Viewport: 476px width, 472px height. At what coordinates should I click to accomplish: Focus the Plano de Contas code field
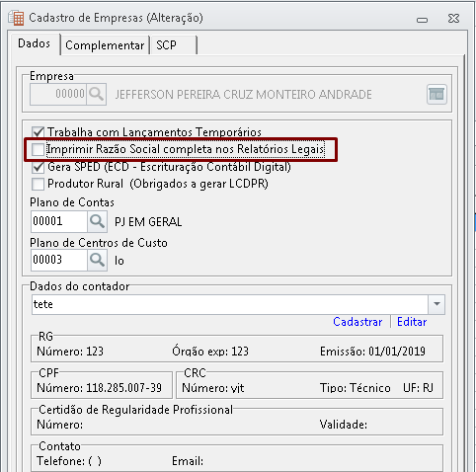pos(59,221)
